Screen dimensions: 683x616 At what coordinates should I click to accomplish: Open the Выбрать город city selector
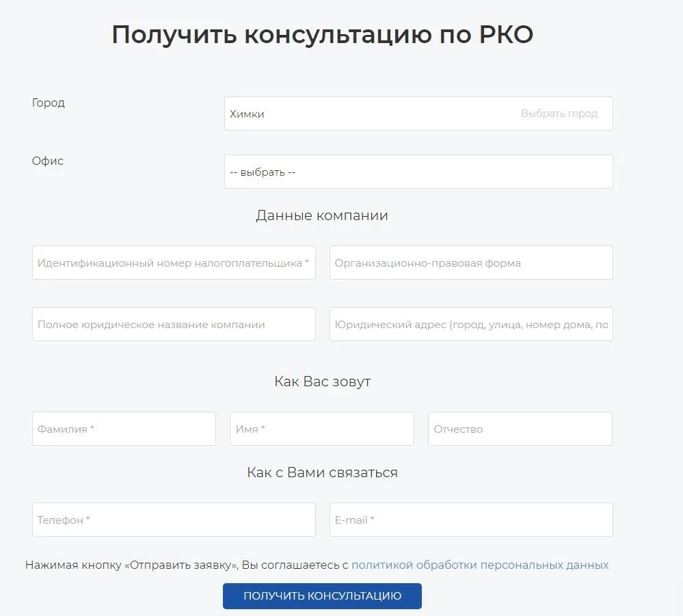point(559,113)
